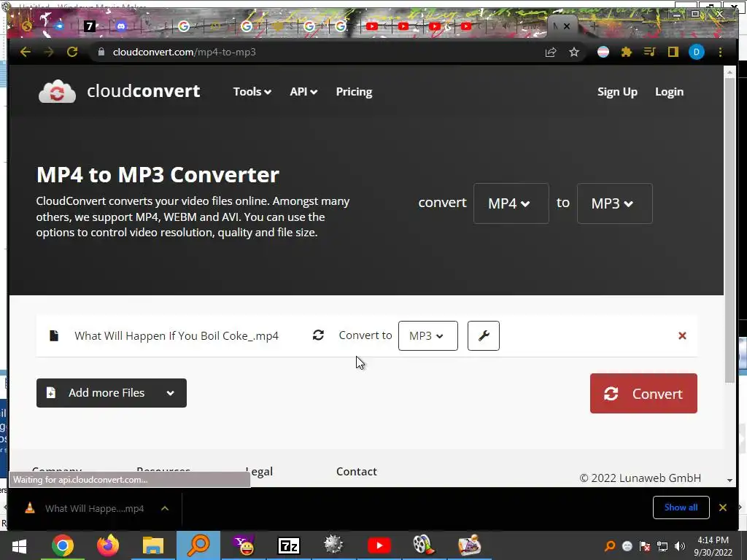Go back with the browser back arrow
This screenshot has height=560, width=747.
pyautogui.click(x=26, y=52)
